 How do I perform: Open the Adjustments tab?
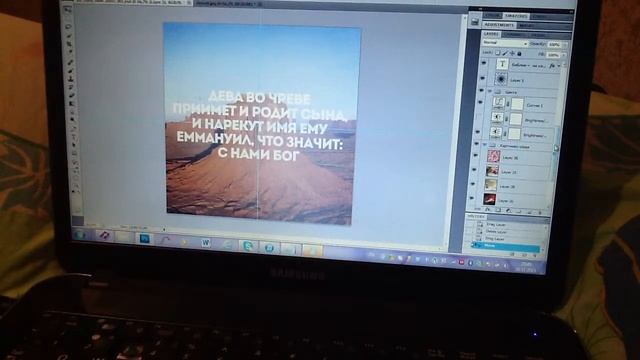[499, 25]
